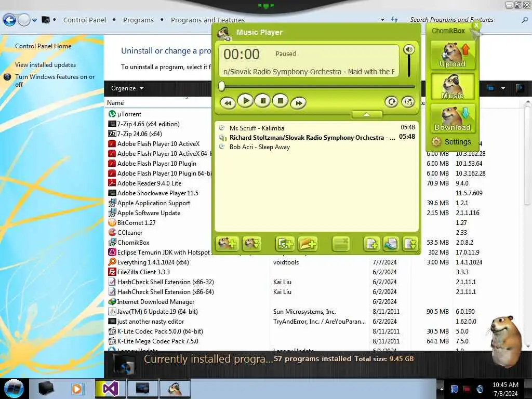Click the forward navigation arrow
532x399 pixels.
(x=24, y=20)
